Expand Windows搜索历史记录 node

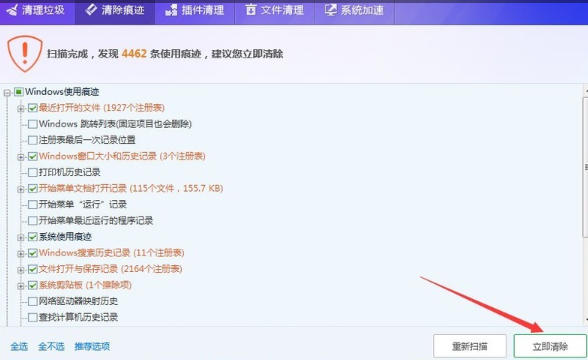pyautogui.click(x=21, y=254)
